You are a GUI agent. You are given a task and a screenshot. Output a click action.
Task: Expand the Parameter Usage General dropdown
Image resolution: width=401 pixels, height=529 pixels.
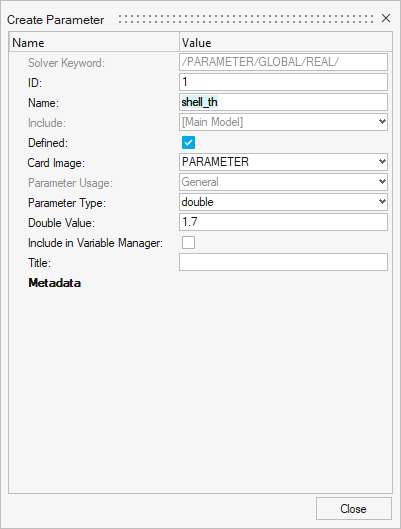pyautogui.click(x=283, y=182)
